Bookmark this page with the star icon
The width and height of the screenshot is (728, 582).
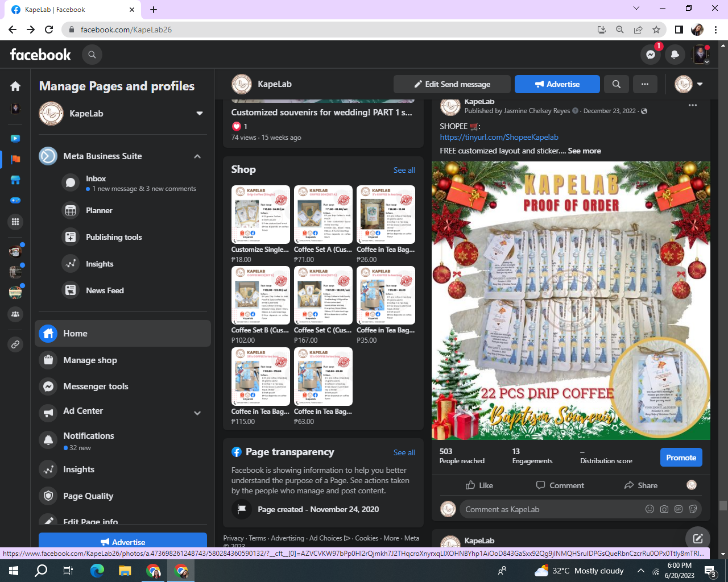(656, 30)
